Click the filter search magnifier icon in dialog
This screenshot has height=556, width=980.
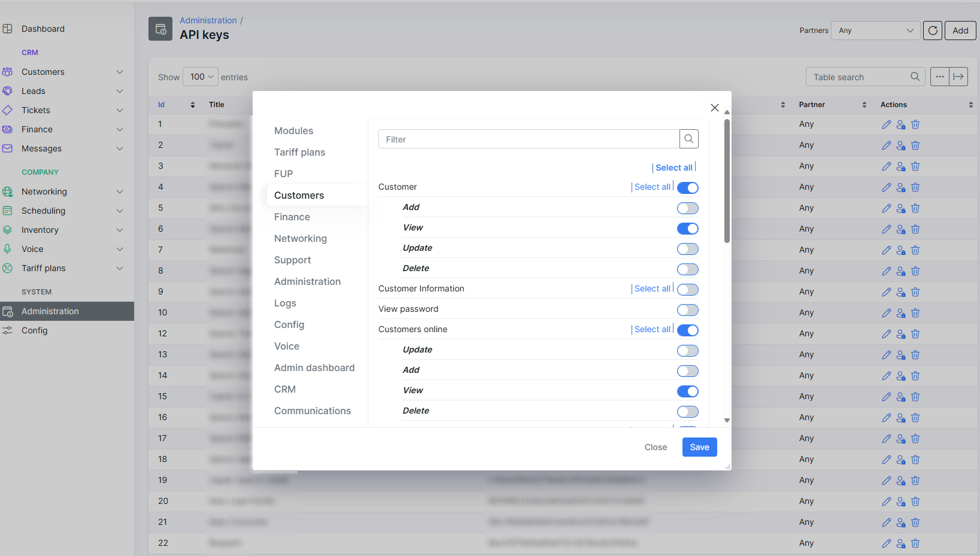pyautogui.click(x=689, y=139)
